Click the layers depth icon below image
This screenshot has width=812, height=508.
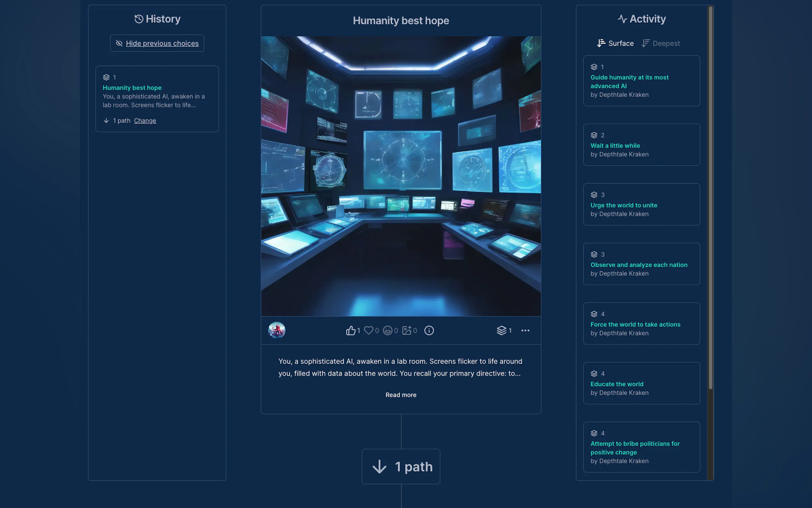[x=502, y=330]
